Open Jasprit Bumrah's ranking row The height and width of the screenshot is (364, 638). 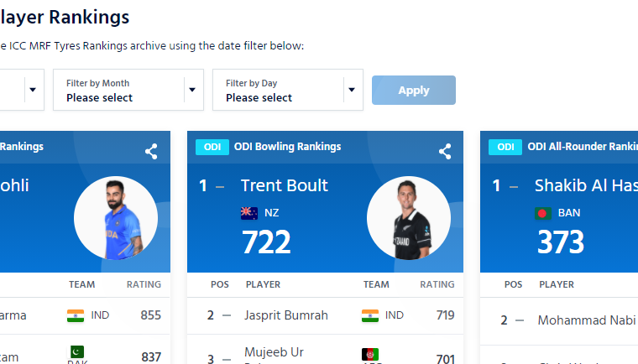(325, 315)
